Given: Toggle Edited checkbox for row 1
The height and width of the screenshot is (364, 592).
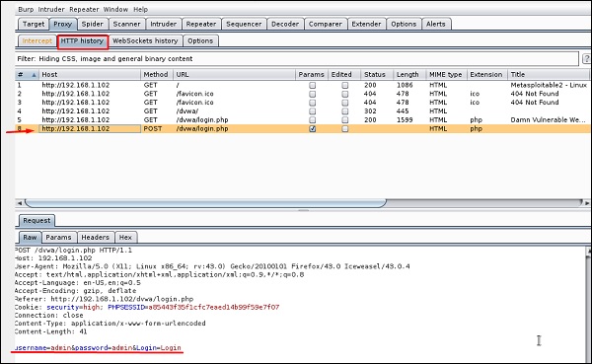Looking at the screenshot, I should tap(344, 86).
